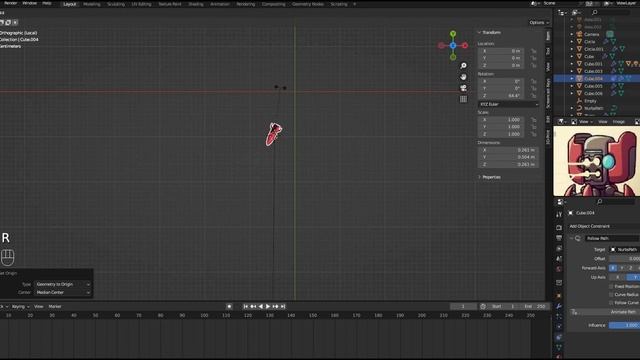Screen dimensions: 640x360
Task: Open the Set Origin Type dropdown
Action: click(x=63, y=284)
